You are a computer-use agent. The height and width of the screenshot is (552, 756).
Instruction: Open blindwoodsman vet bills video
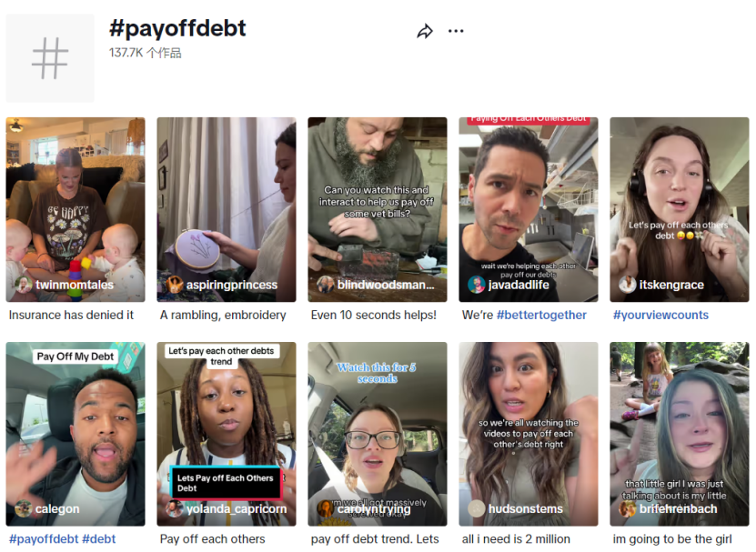tap(378, 210)
